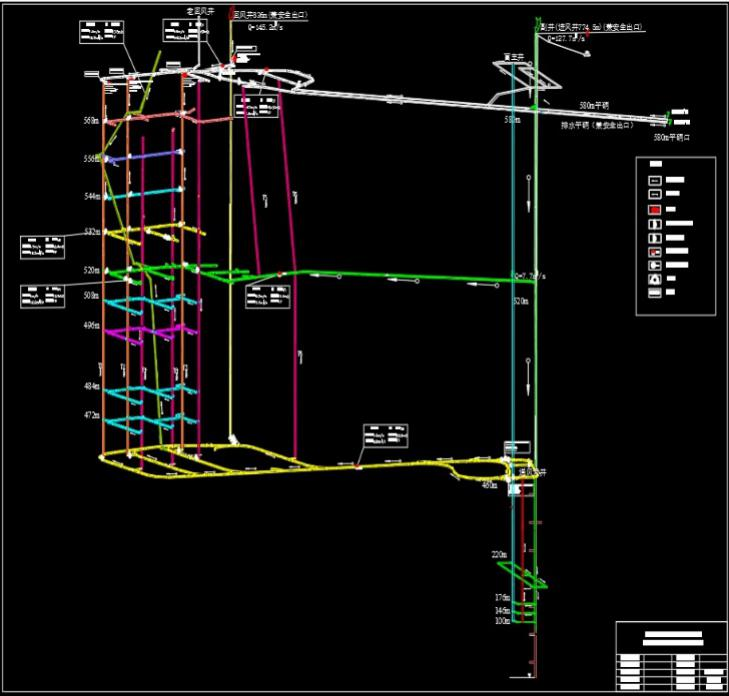Select the red-and-white legend symbol

pyautogui.click(x=655, y=252)
